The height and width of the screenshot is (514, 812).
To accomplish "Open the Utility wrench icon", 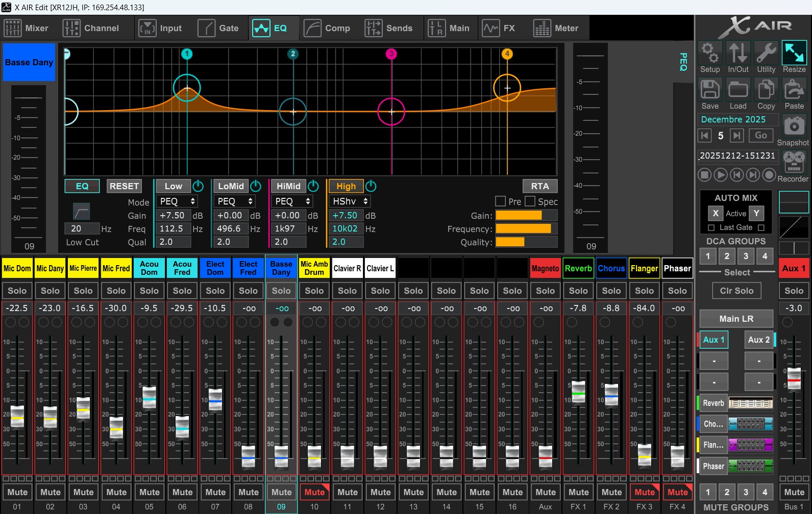I will (766, 53).
